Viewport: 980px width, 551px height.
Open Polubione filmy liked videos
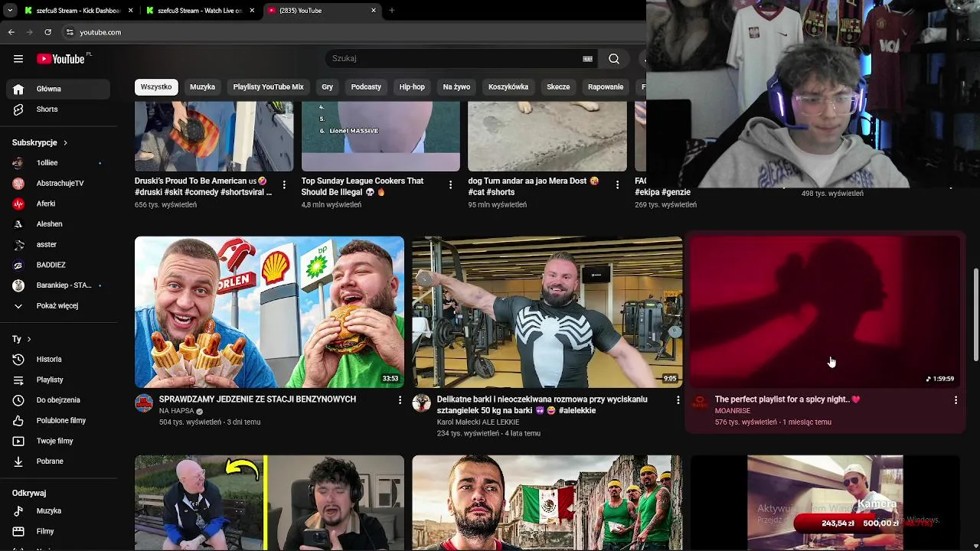tap(58, 421)
